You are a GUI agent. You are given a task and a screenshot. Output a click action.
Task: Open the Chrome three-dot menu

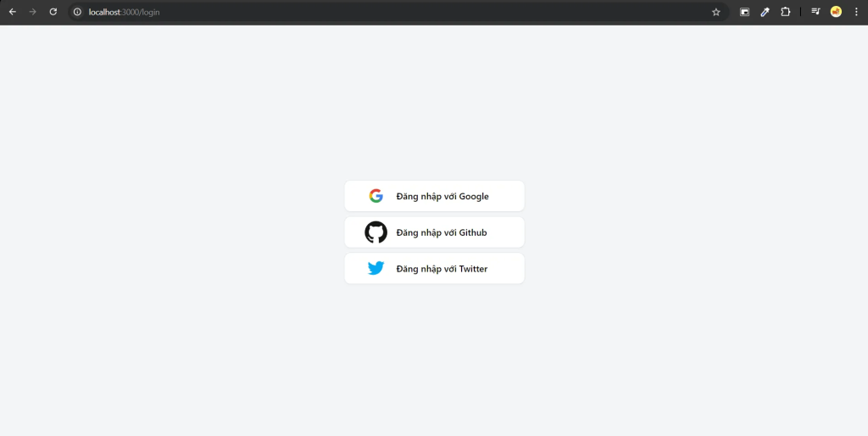(x=856, y=12)
